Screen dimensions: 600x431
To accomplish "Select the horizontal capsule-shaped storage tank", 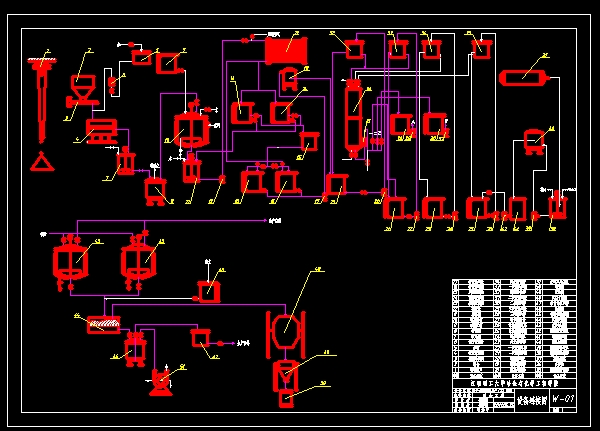I will coord(524,78).
